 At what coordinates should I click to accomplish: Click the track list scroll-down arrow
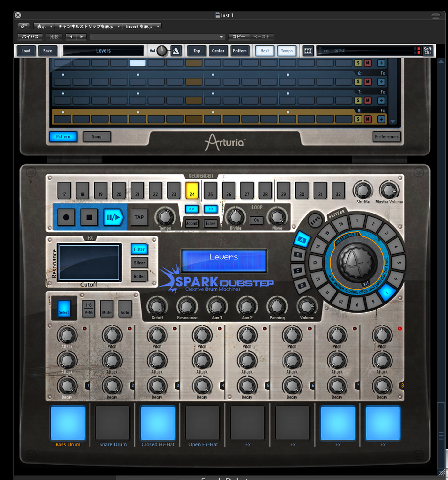[393, 121]
